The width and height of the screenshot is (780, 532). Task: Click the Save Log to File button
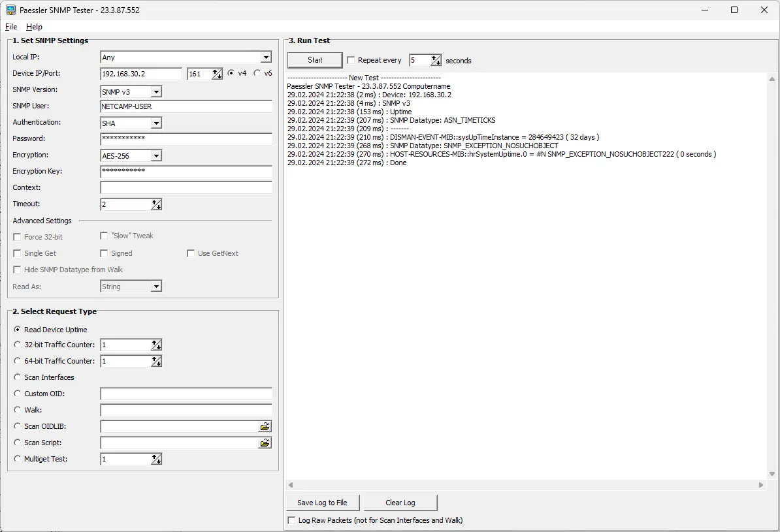[x=322, y=503]
